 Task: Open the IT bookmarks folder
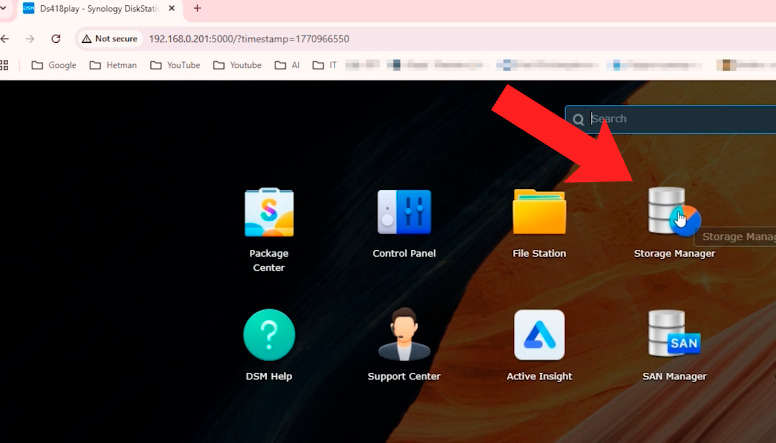[x=325, y=65]
